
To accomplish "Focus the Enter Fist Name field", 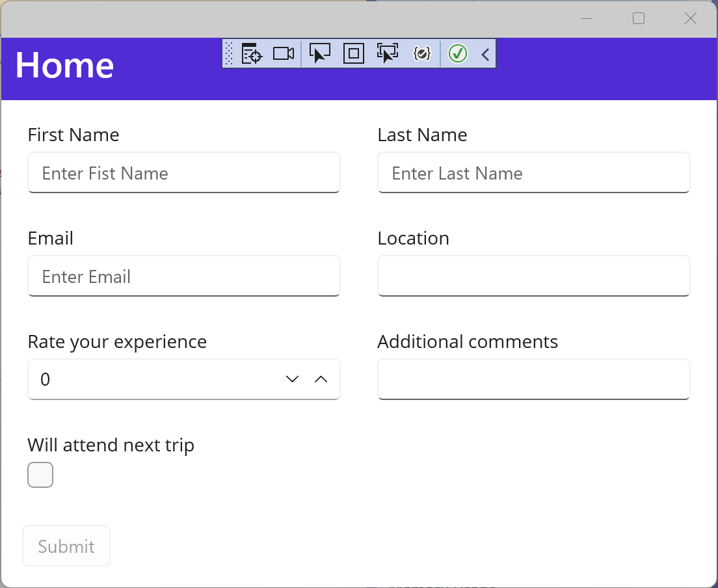I will click(184, 172).
